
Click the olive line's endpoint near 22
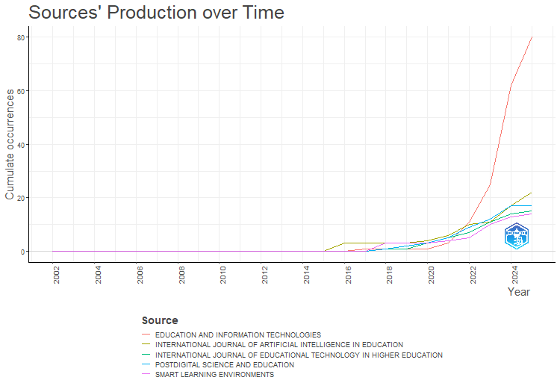click(x=532, y=193)
